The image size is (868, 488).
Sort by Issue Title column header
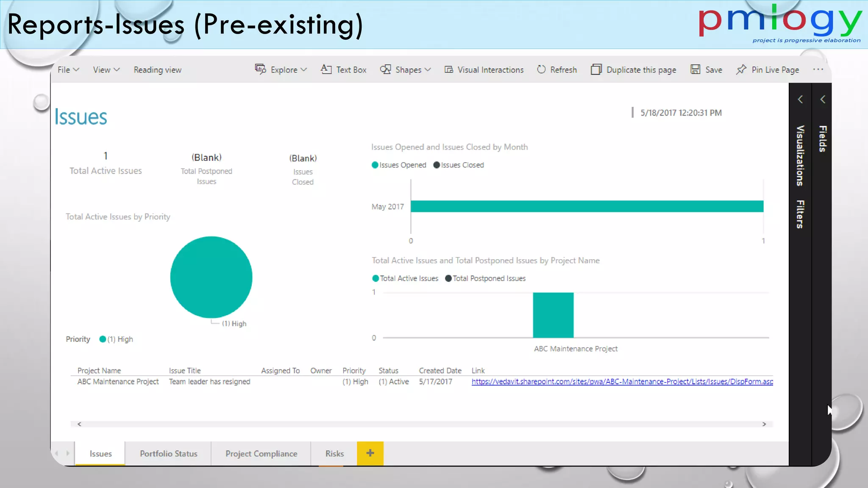click(x=185, y=371)
